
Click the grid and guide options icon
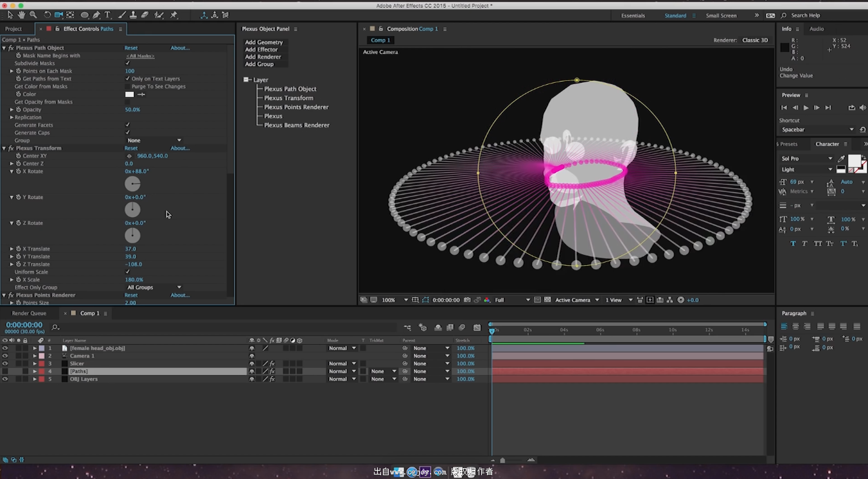click(x=415, y=300)
